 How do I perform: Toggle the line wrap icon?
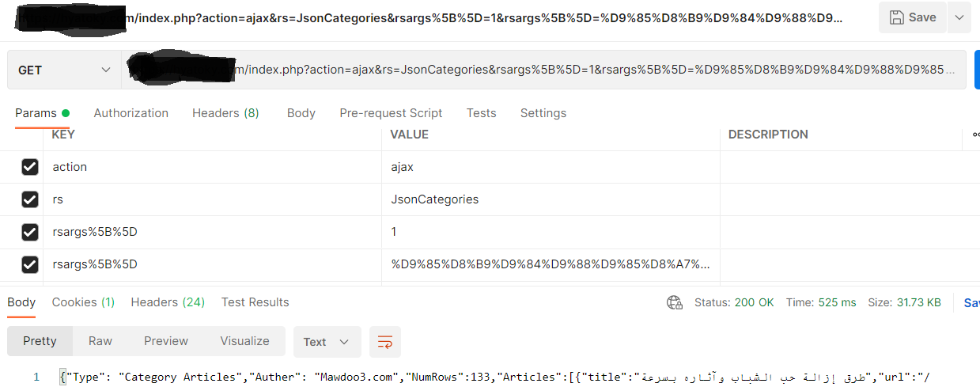(385, 342)
